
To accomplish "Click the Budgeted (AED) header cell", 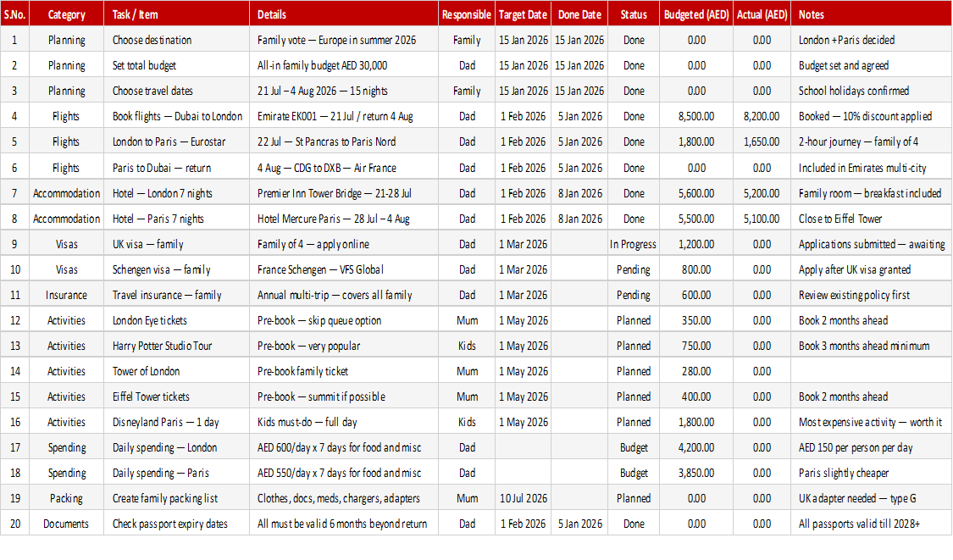I will point(696,14).
